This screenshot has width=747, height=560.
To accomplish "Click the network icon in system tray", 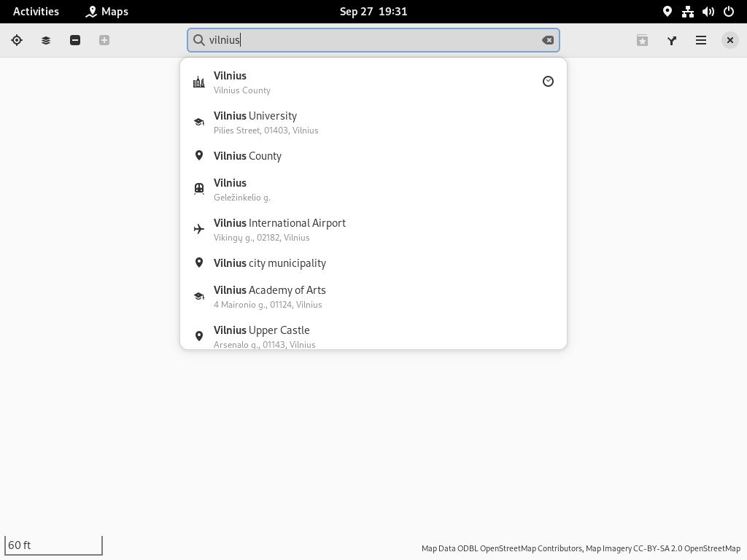I will click(x=687, y=12).
